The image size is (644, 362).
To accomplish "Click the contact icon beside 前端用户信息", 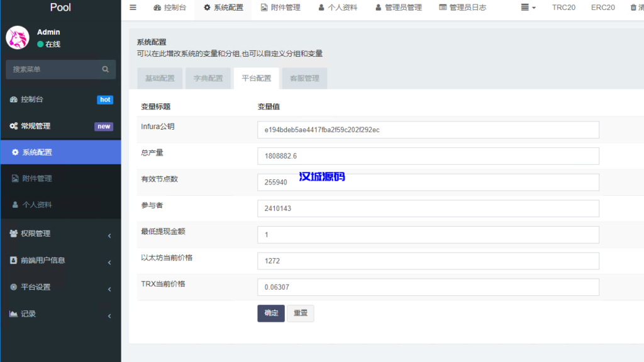I will coord(14,260).
